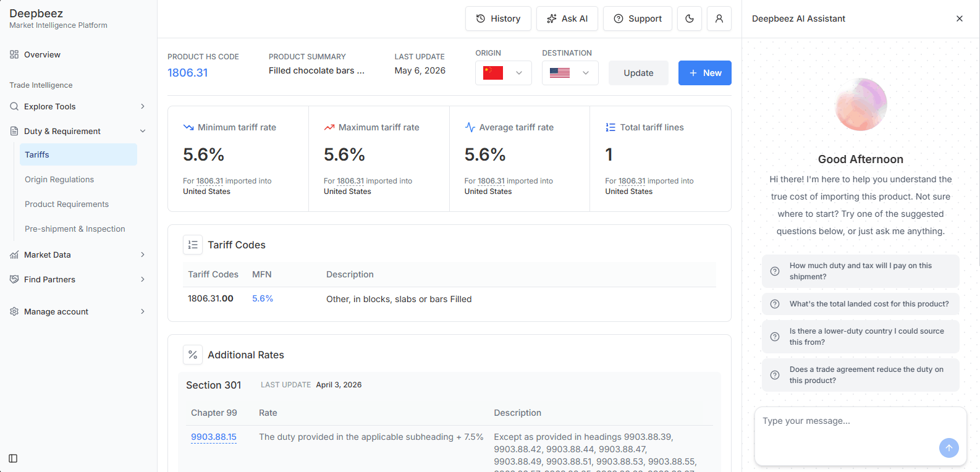Click the Ask AI button
980x472 pixels.
567,19
